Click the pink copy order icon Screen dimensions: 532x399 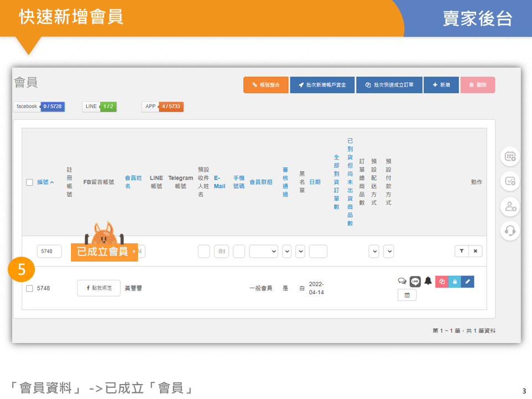[442, 282]
